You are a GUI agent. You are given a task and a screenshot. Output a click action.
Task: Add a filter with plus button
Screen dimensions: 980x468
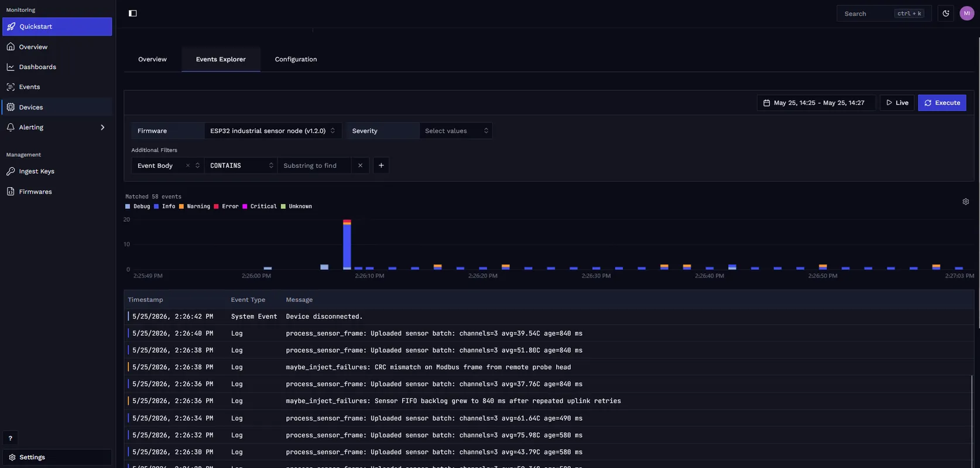click(x=381, y=166)
